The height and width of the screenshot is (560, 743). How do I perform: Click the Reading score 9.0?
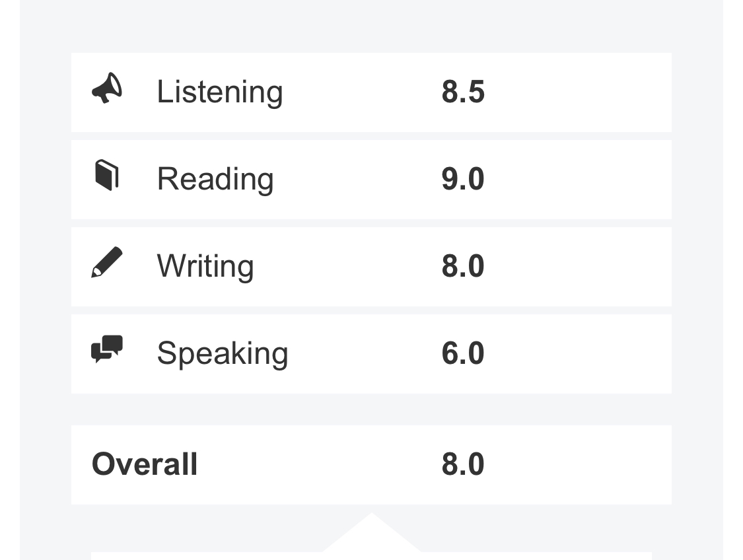[x=463, y=179]
